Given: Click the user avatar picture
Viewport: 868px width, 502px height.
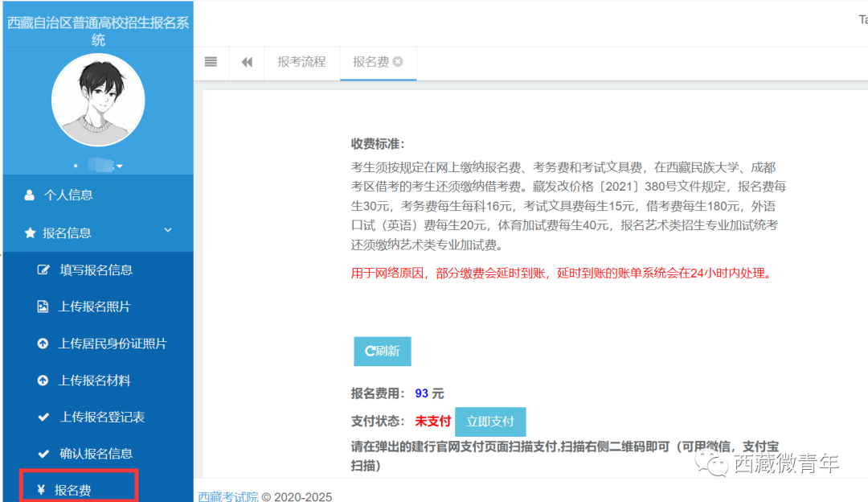Looking at the screenshot, I should [98, 100].
